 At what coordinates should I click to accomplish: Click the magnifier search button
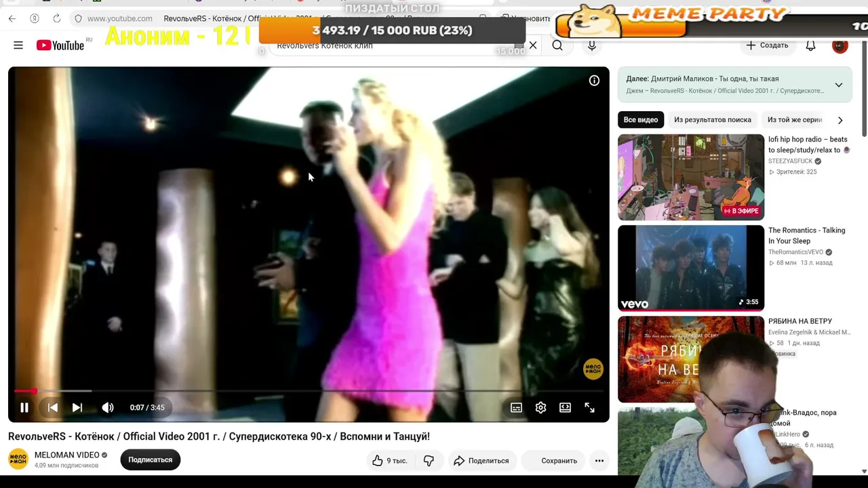coord(557,45)
